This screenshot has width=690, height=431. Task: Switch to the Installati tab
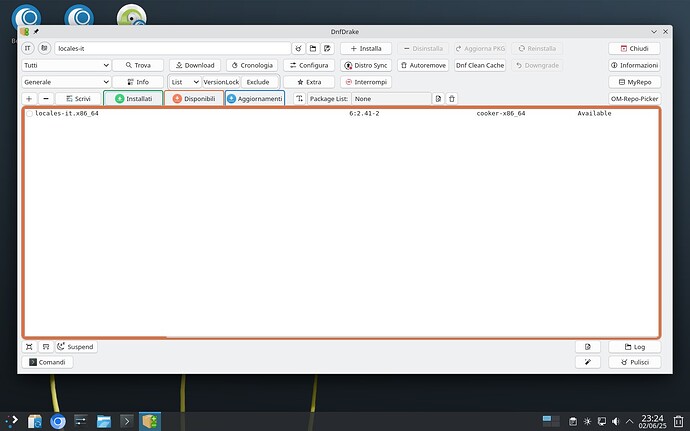133,99
